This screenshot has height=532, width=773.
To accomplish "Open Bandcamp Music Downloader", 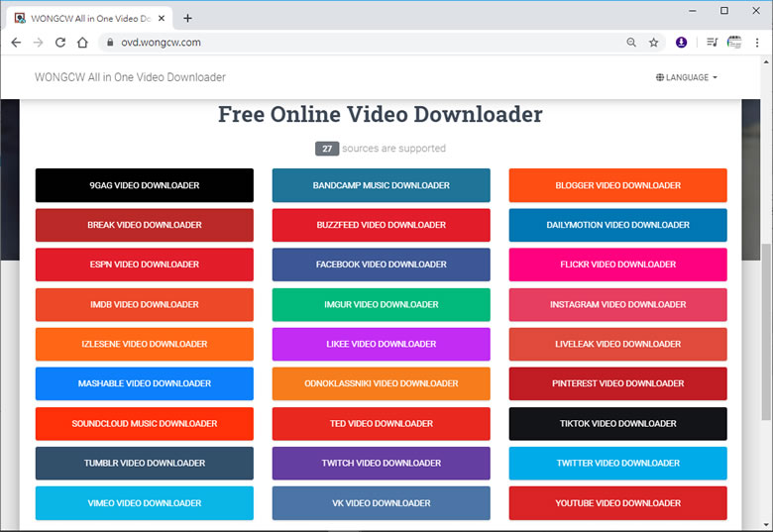I will pyautogui.click(x=382, y=185).
